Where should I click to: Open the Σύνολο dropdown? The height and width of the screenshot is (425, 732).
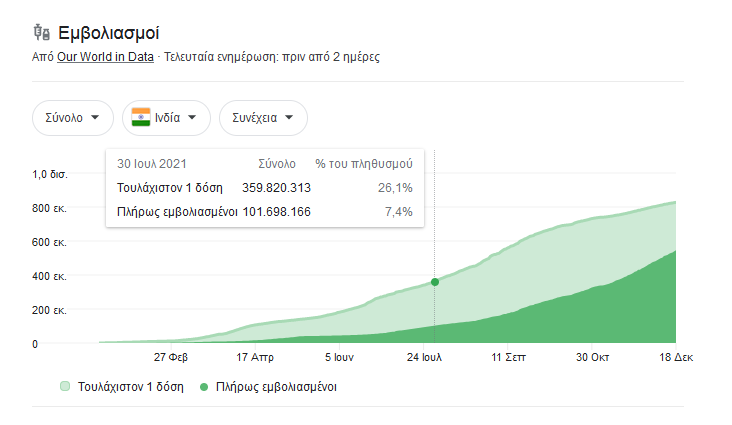[x=72, y=117]
